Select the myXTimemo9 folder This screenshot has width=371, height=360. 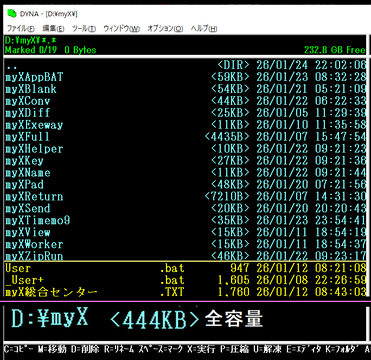tap(185, 220)
